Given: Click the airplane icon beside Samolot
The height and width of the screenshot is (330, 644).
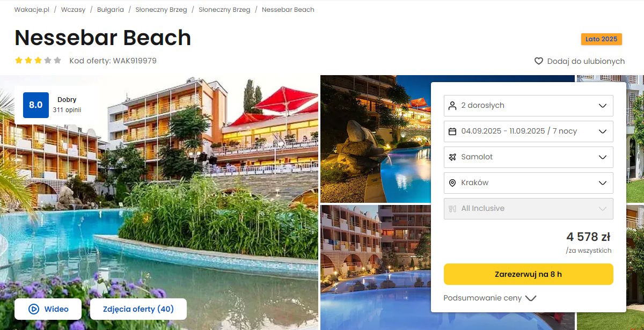Looking at the screenshot, I should [x=452, y=157].
